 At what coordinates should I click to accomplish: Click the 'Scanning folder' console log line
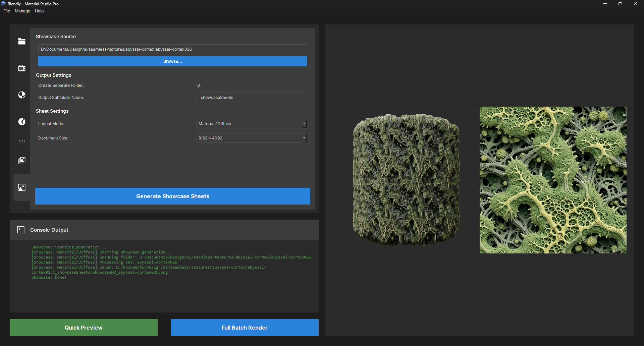tap(171, 257)
